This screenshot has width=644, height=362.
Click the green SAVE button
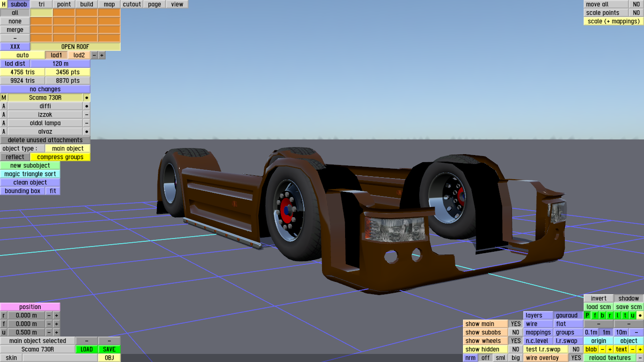[109, 349]
